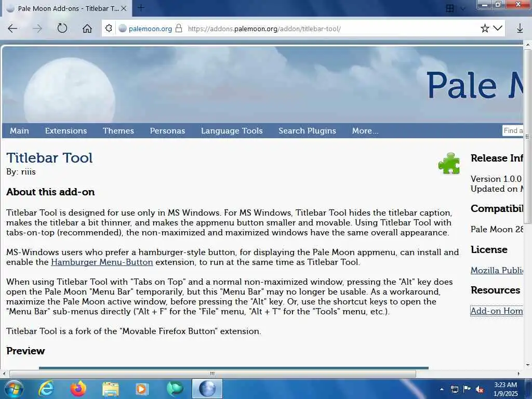The width and height of the screenshot is (532, 399).
Task: Bookmark this page with the star icon
Action: point(485,28)
